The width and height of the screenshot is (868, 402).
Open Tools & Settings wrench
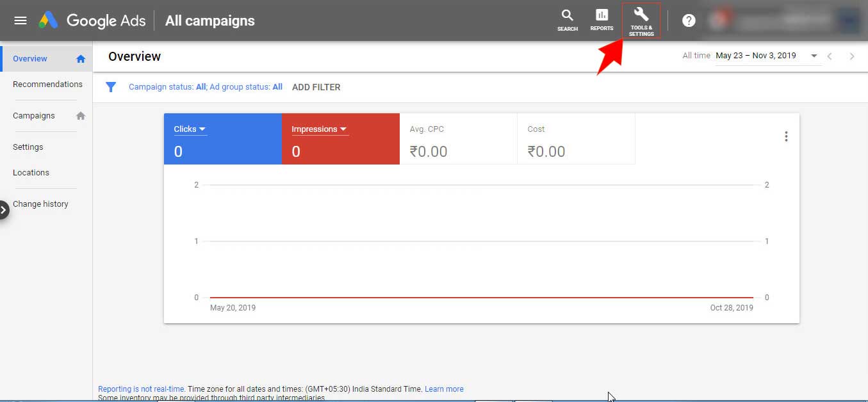click(x=641, y=20)
